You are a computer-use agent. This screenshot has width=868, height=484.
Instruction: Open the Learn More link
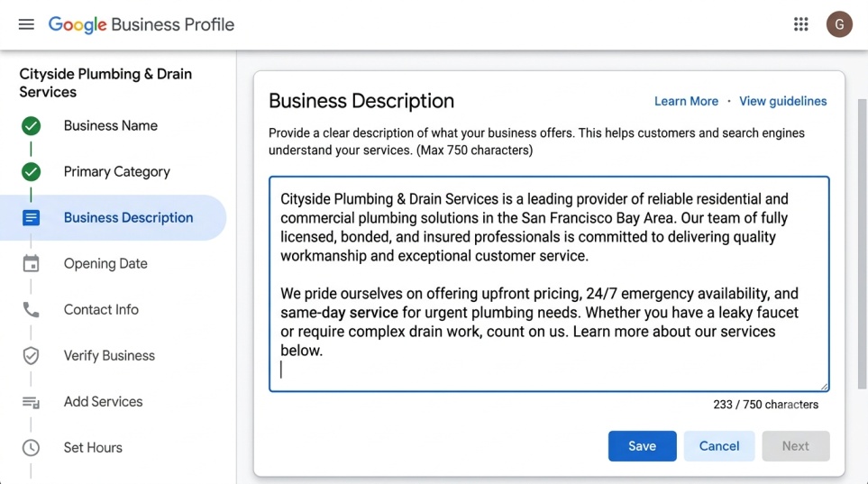click(x=686, y=101)
